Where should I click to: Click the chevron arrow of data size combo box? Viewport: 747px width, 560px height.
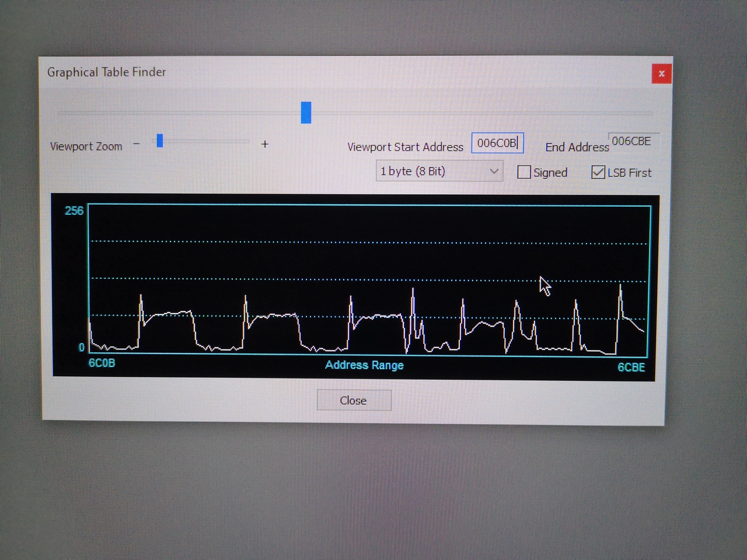(x=494, y=171)
